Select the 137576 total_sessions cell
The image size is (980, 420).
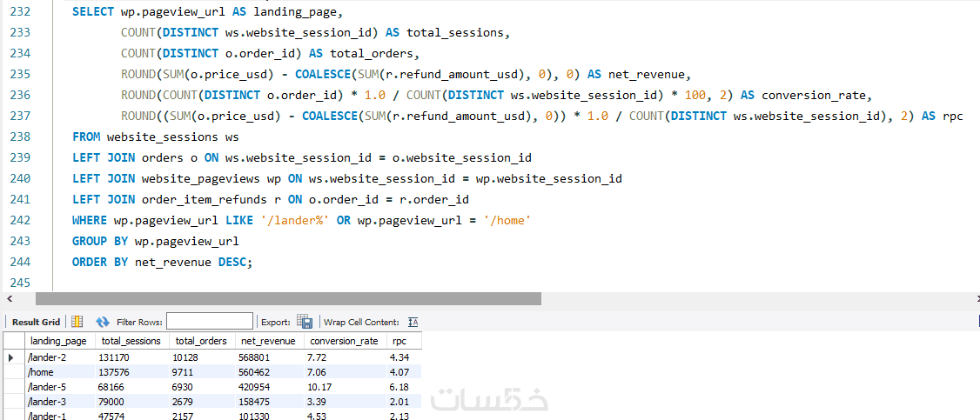(133, 371)
